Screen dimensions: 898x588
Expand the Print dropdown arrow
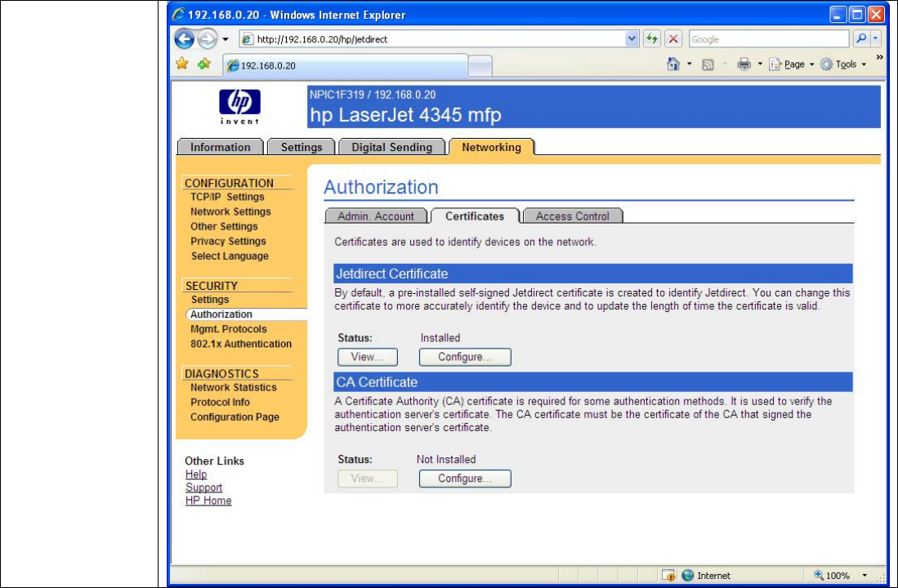coord(760,65)
